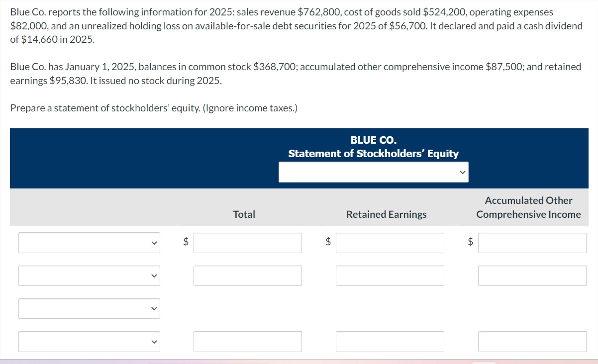The image size is (598, 364).
Task: Click the last Retained Earnings input box
Action: 390,342
